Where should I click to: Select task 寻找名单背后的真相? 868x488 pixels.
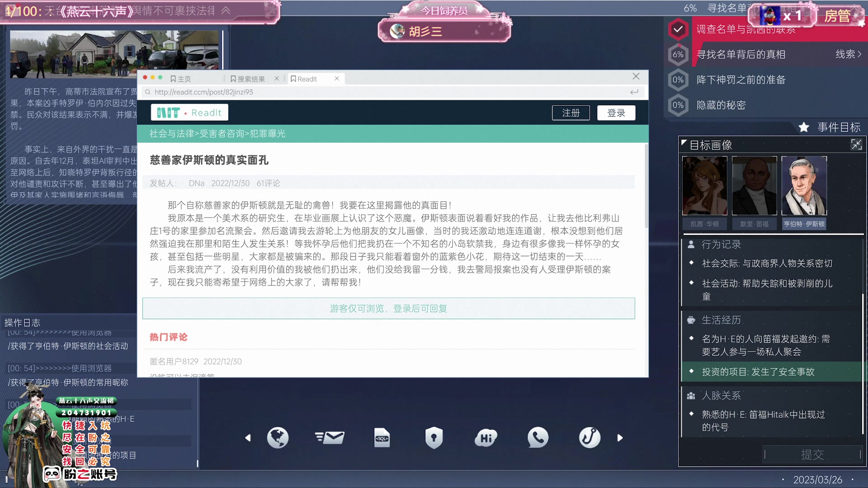741,55
